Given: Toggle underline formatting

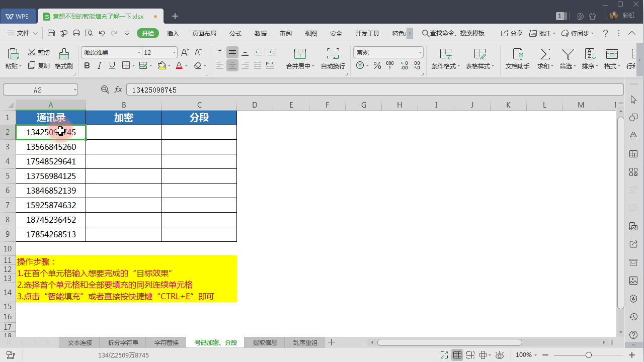Looking at the screenshot, I should (x=112, y=65).
